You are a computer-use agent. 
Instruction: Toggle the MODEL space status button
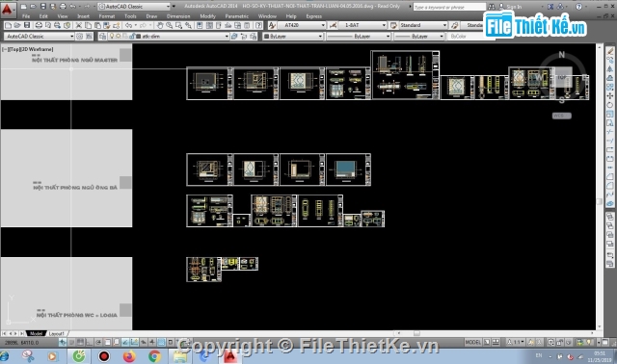coord(472,343)
